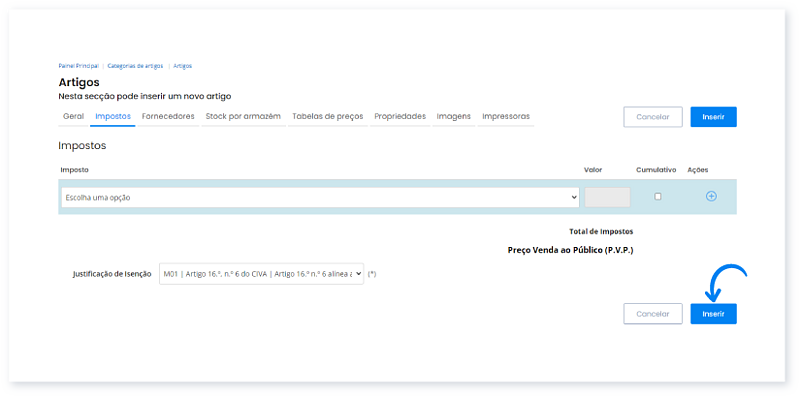800x397 pixels.
Task: Click the Imposto column header
Action: click(x=74, y=170)
